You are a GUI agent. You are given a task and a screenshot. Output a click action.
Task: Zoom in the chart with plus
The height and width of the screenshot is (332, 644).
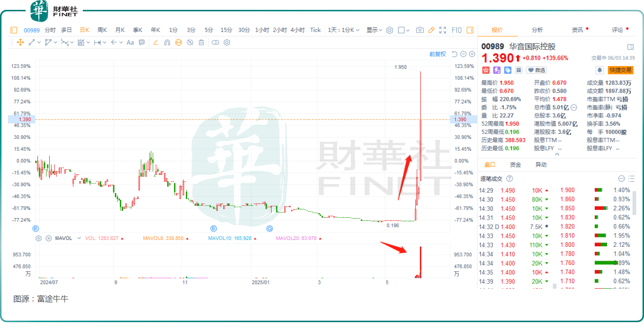click(x=472, y=54)
